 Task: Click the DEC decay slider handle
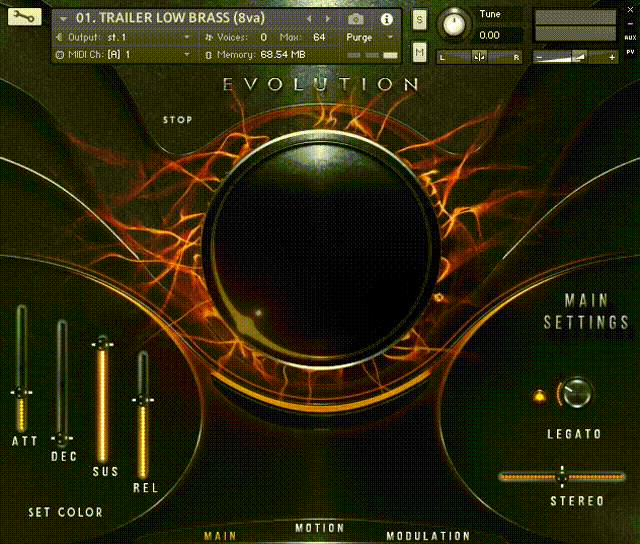pos(62,438)
